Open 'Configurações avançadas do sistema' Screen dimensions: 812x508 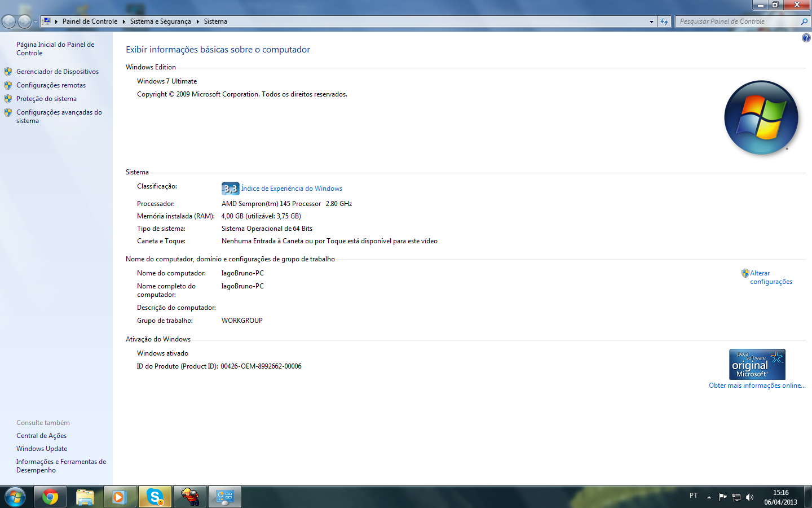pyautogui.click(x=59, y=116)
